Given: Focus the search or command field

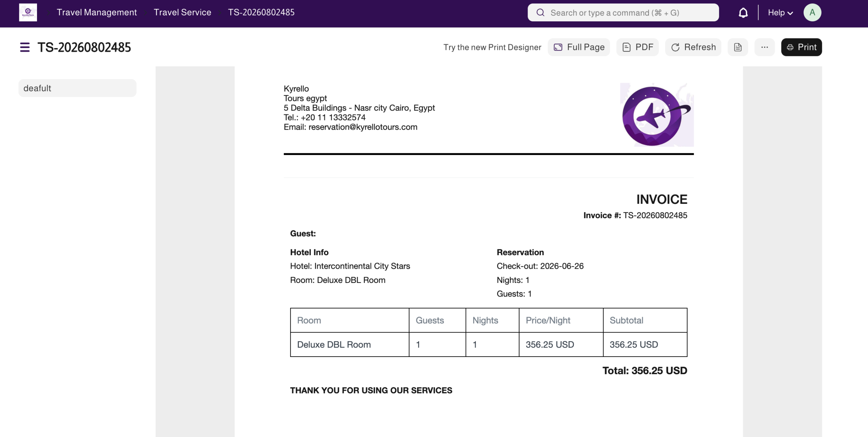Looking at the screenshot, I should tap(623, 13).
